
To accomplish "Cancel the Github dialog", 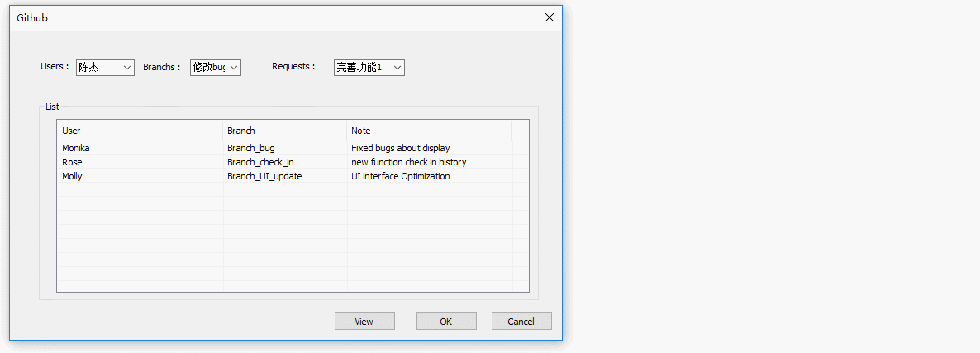I will [x=521, y=322].
